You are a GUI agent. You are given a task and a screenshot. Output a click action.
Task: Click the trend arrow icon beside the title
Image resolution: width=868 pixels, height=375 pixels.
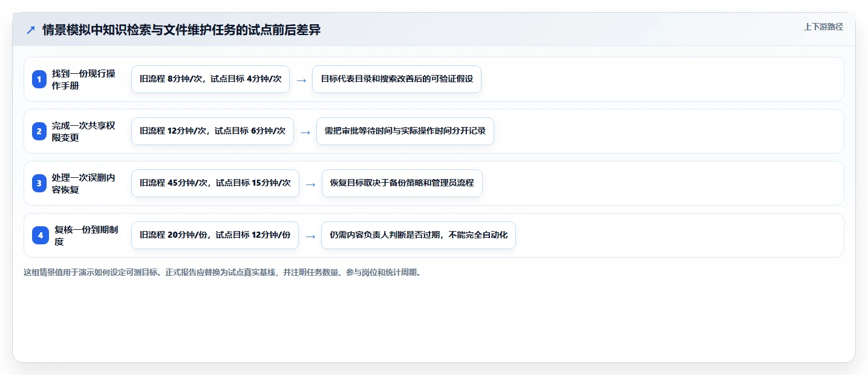pyautogui.click(x=31, y=30)
